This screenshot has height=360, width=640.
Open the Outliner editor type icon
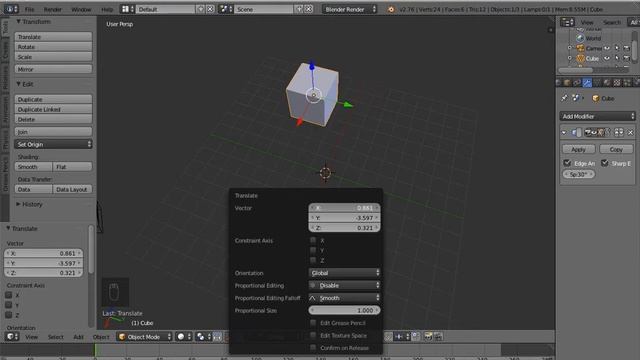(x=567, y=22)
